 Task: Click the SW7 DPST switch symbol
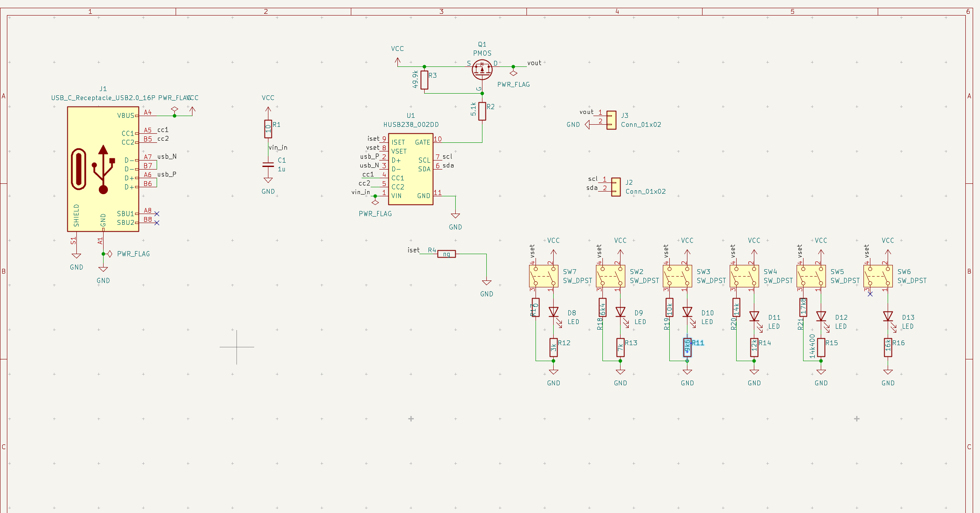coord(543,276)
